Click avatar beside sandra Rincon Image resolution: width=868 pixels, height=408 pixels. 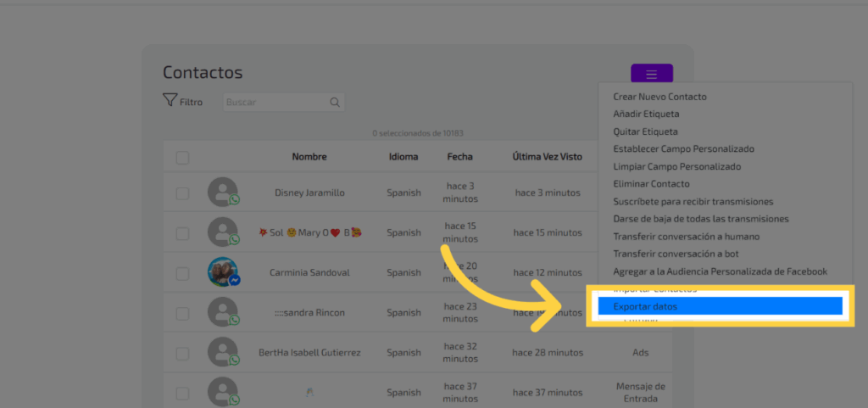(x=223, y=312)
